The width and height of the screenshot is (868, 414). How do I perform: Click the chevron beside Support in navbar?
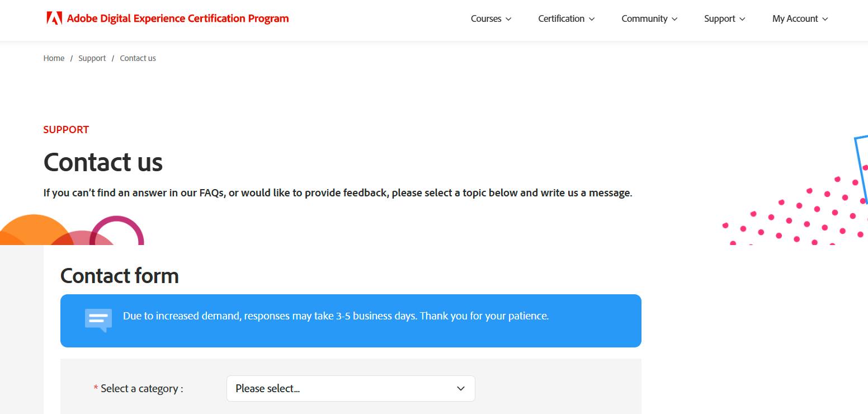pos(742,19)
